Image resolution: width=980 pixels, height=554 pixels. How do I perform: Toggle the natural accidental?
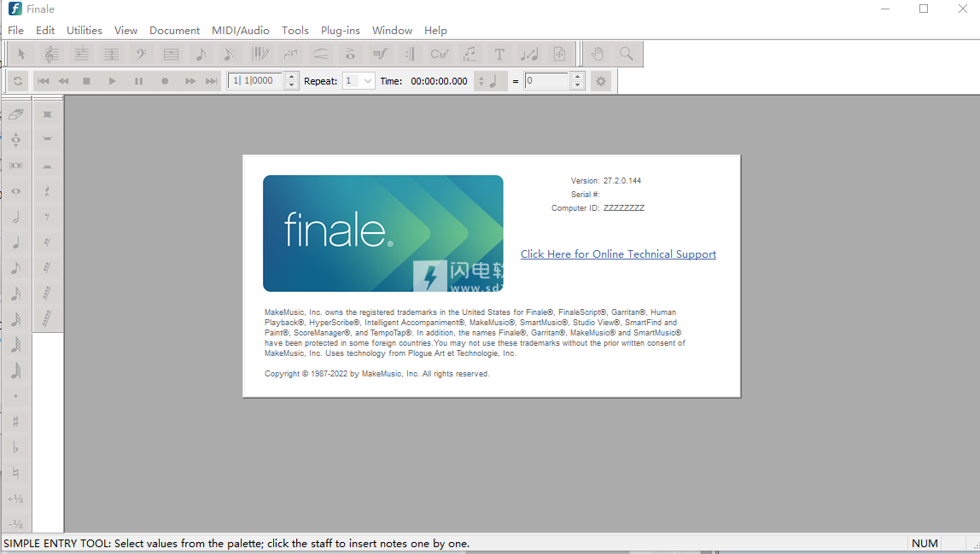coord(16,474)
